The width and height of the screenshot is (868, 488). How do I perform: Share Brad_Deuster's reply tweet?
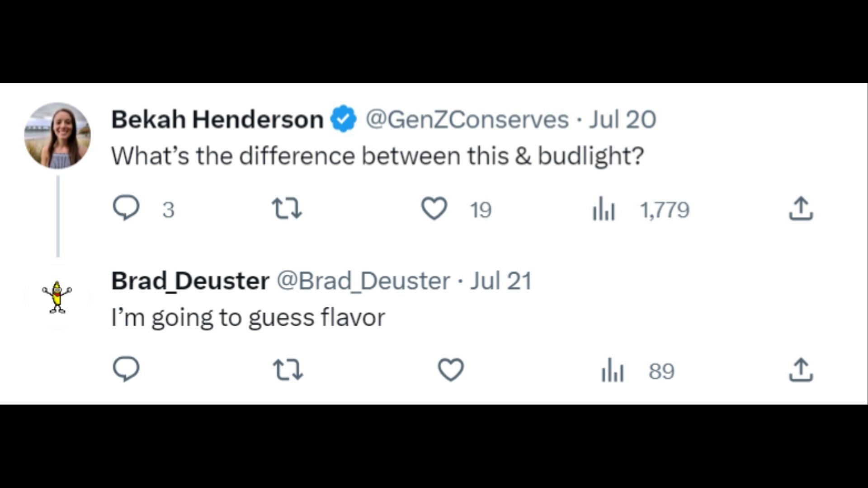801,370
